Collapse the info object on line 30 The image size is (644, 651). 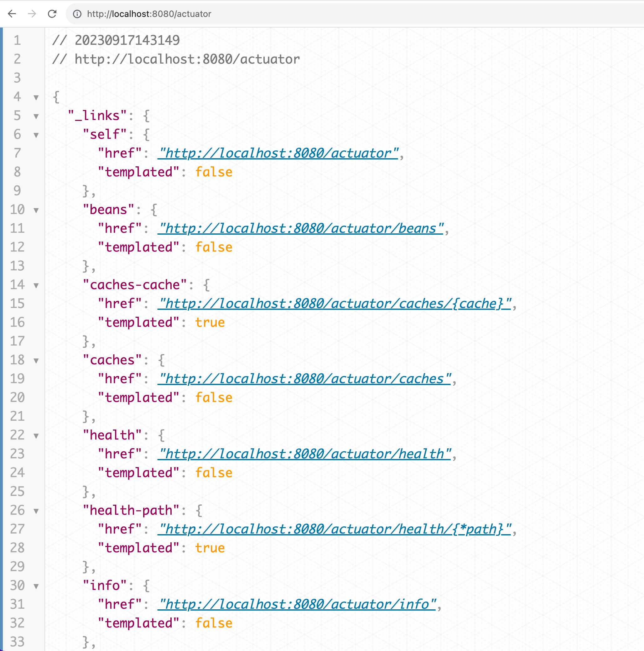pyautogui.click(x=36, y=586)
